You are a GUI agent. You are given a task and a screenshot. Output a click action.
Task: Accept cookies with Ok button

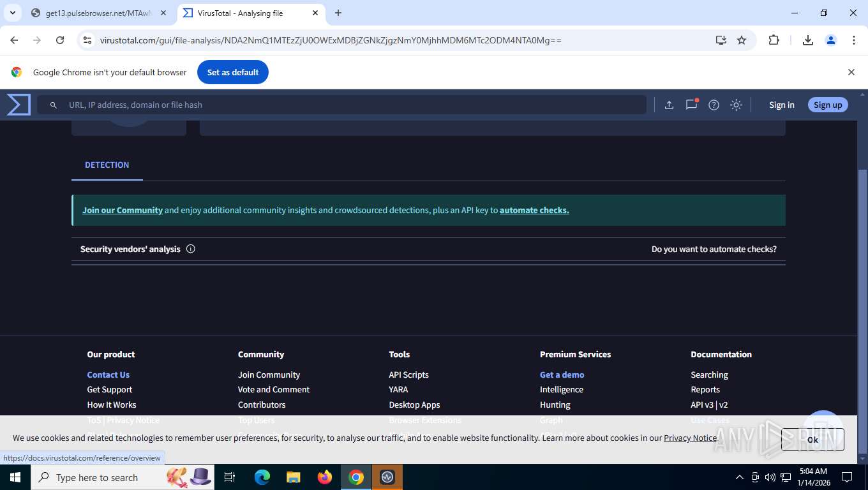[812, 440]
